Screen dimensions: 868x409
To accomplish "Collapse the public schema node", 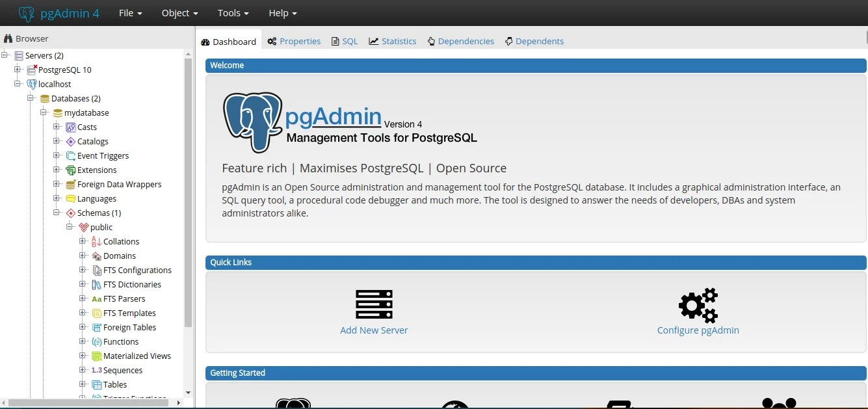I will pyautogui.click(x=69, y=227).
